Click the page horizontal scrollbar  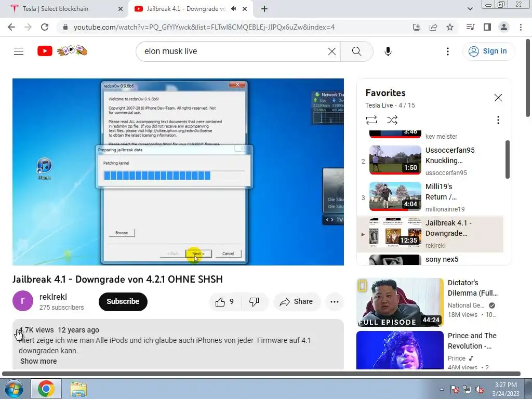261,374
